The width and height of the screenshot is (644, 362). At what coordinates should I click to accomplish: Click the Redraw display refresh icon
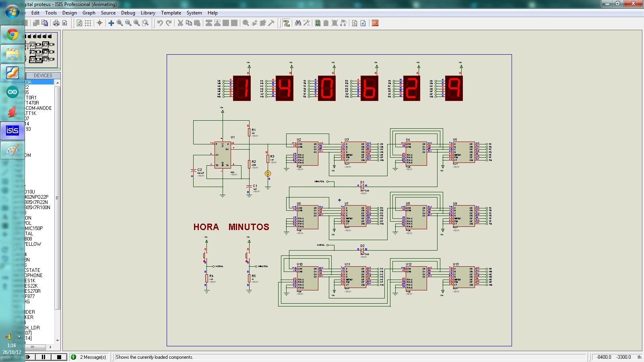(x=79, y=23)
